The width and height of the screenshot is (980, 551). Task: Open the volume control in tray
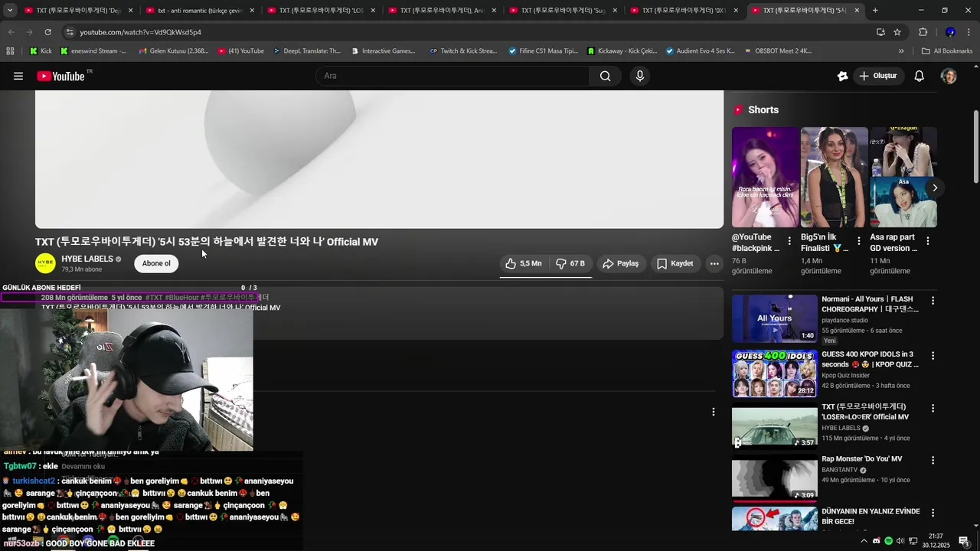pyautogui.click(x=900, y=541)
